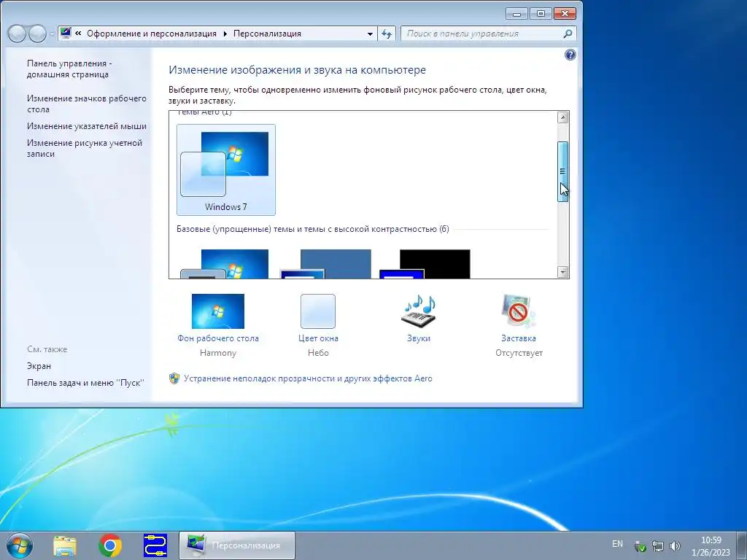Select the solid blue classic theme thumbnail

coord(325,264)
